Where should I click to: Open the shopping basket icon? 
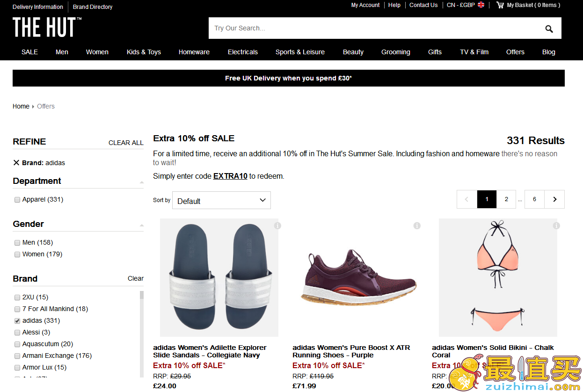[x=500, y=5]
